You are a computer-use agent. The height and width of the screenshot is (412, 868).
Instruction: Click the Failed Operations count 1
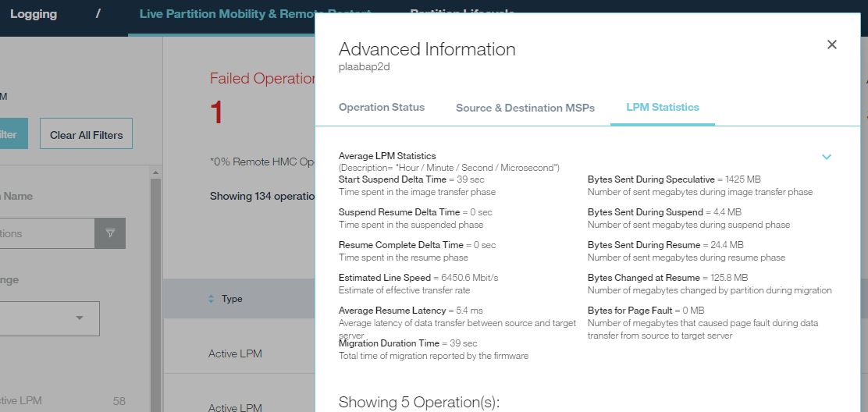pyautogui.click(x=216, y=112)
